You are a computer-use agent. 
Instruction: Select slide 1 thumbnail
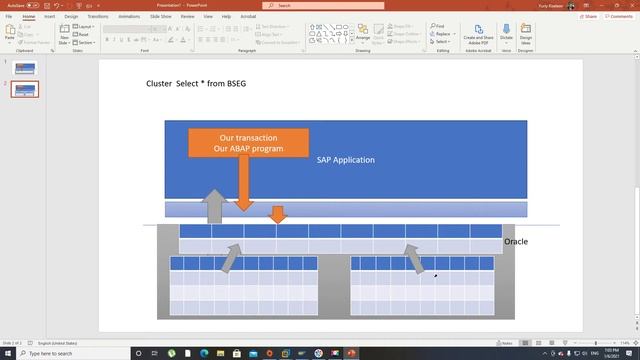click(x=25, y=68)
